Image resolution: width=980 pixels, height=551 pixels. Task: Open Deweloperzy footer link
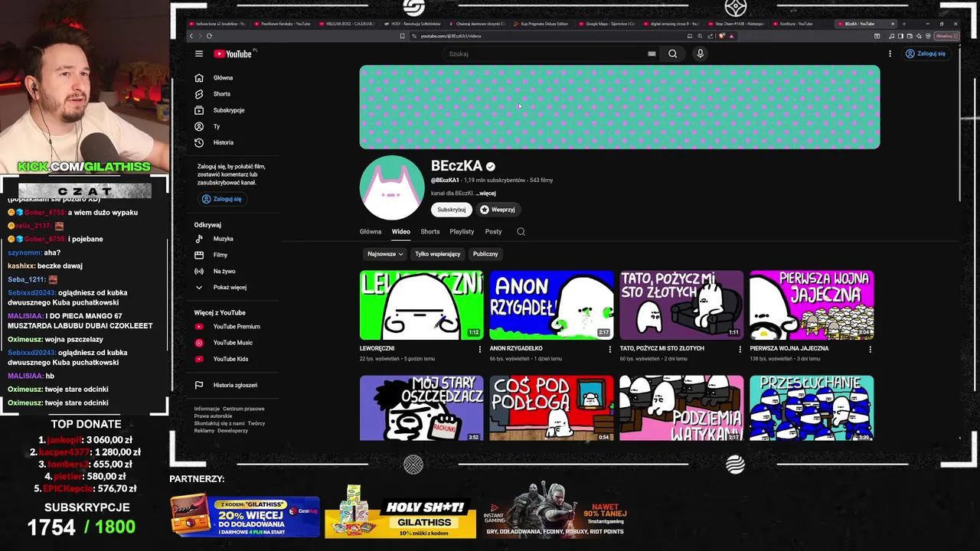tap(233, 431)
